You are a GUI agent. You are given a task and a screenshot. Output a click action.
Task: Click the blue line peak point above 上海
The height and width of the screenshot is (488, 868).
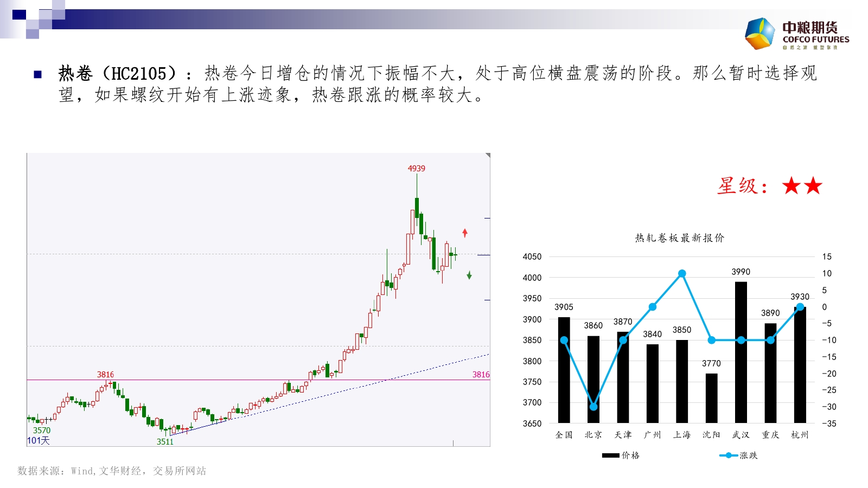point(682,274)
